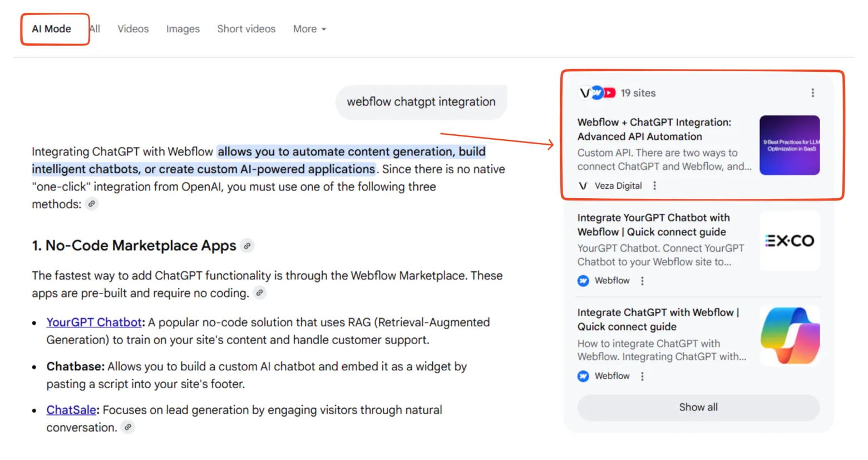Click the link icon after 'conversation.'
Image resolution: width=868 pixels, height=460 pixels.
pyautogui.click(x=128, y=427)
